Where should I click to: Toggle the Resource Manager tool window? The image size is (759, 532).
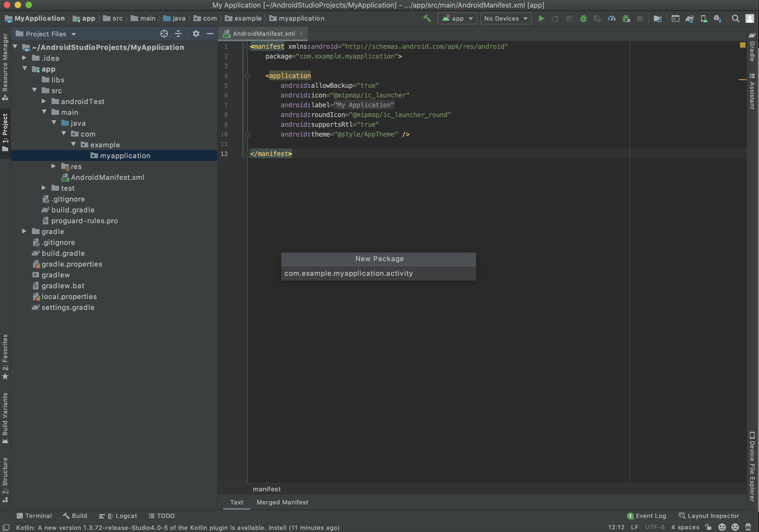(x=5, y=66)
